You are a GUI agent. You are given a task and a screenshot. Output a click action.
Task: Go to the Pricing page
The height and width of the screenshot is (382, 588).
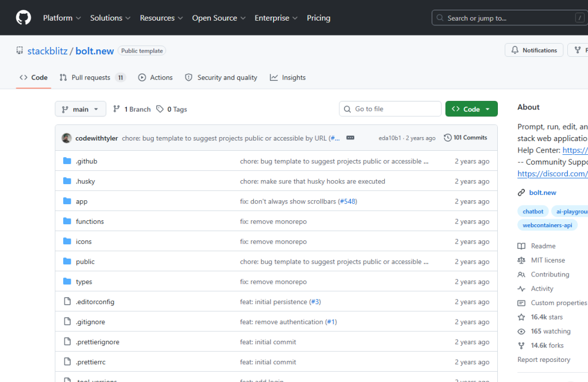point(318,18)
